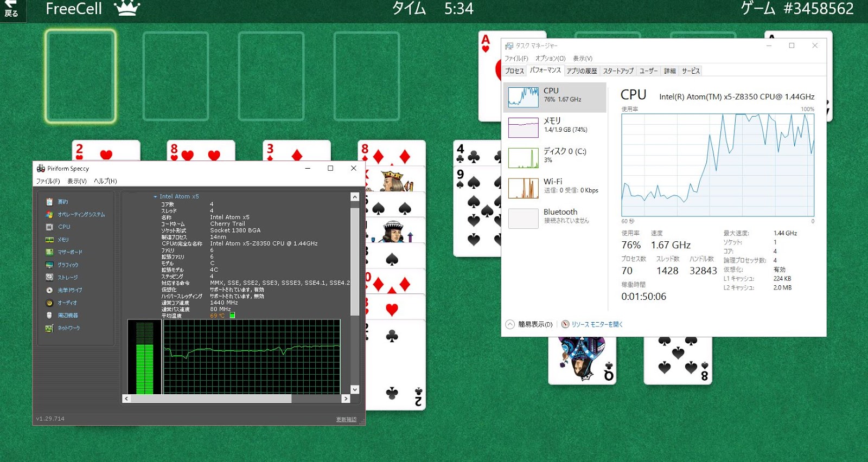Collapse Task Manager to simple view (簡易表示)

point(529,324)
